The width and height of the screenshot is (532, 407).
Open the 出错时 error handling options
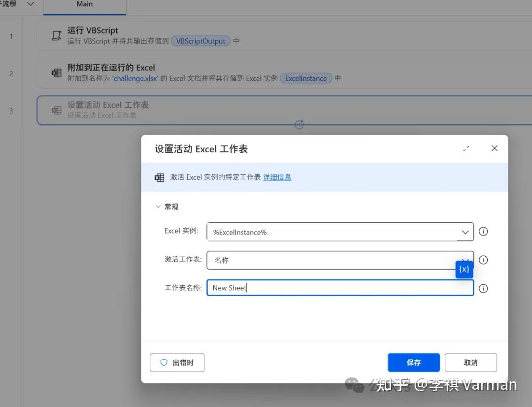click(177, 362)
